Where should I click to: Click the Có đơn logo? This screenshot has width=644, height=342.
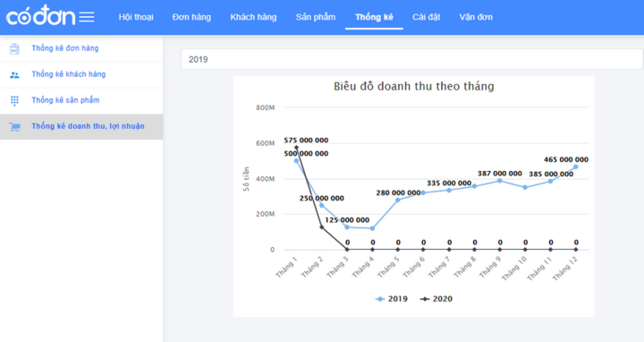(x=40, y=15)
